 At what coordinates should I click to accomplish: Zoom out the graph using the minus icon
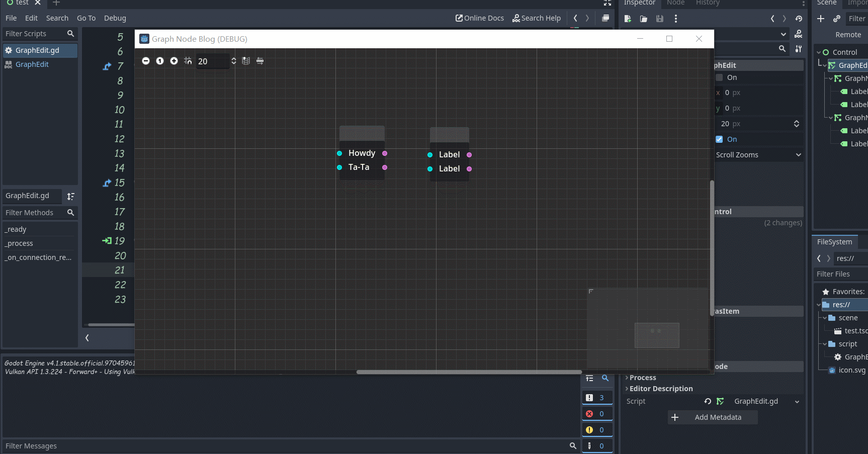pyautogui.click(x=146, y=61)
